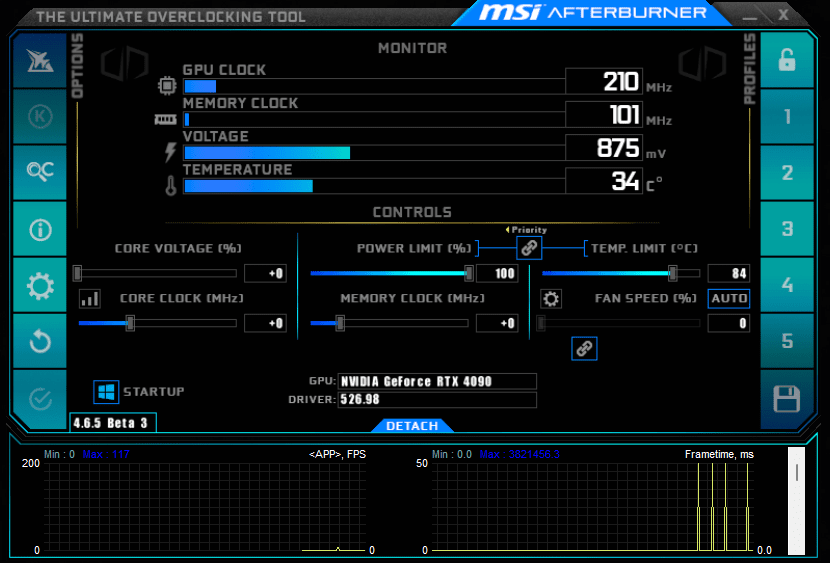Click the Priority arrow label
The width and height of the screenshot is (830, 563).
(x=526, y=230)
